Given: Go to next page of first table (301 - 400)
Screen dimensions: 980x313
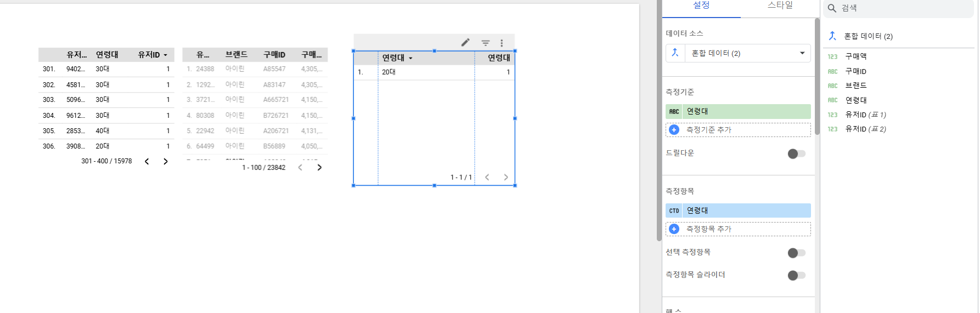Looking at the screenshot, I should pos(165,161).
